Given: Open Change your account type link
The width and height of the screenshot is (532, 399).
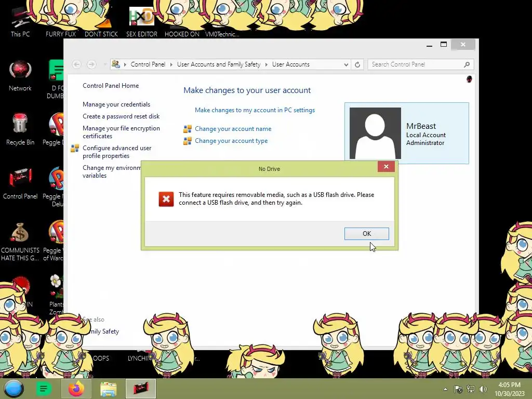Looking at the screenshot, I should coord(231,141).
